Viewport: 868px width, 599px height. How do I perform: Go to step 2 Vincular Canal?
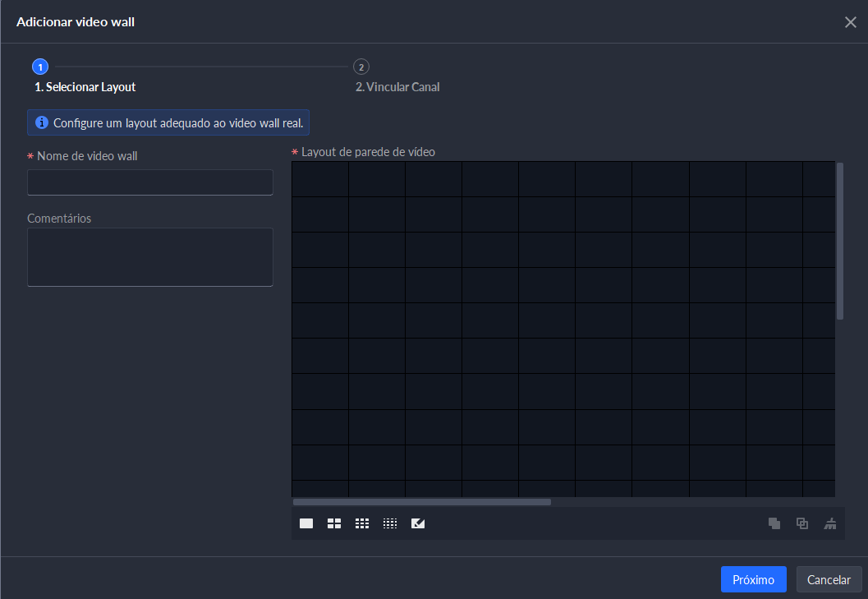click(397, 87)
